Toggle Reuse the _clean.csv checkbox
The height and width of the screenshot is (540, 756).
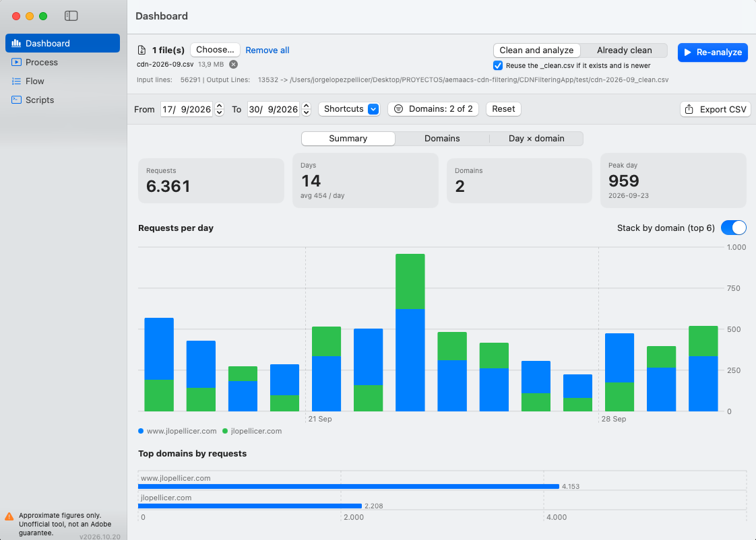[x=498, y=65]
